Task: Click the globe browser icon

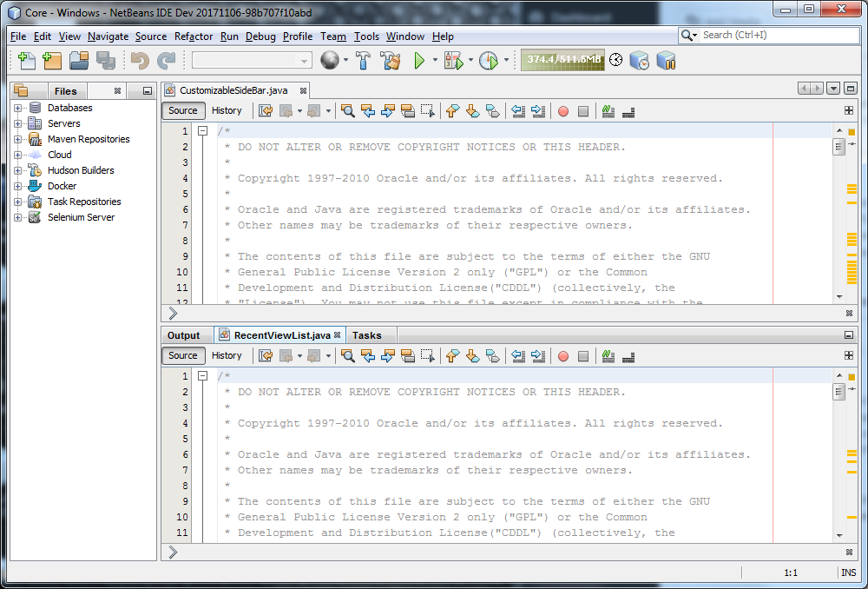Action: tap(330, 61)
